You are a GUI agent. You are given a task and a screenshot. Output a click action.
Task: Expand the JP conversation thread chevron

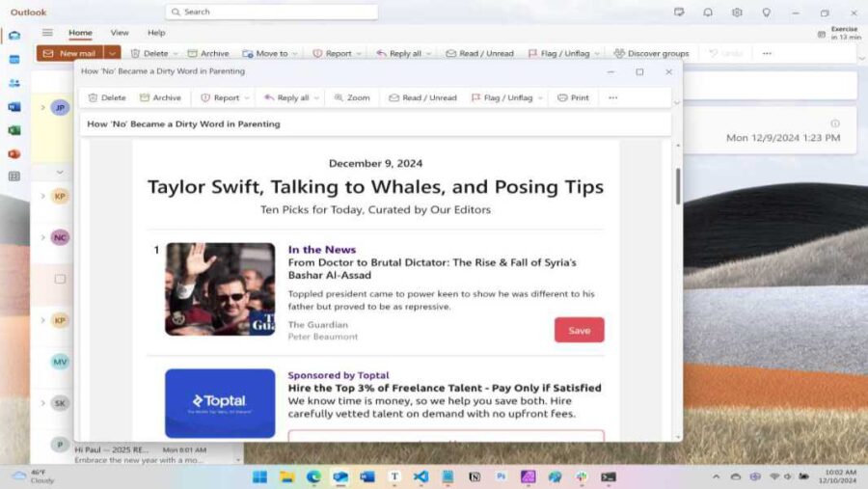[42, 107]
